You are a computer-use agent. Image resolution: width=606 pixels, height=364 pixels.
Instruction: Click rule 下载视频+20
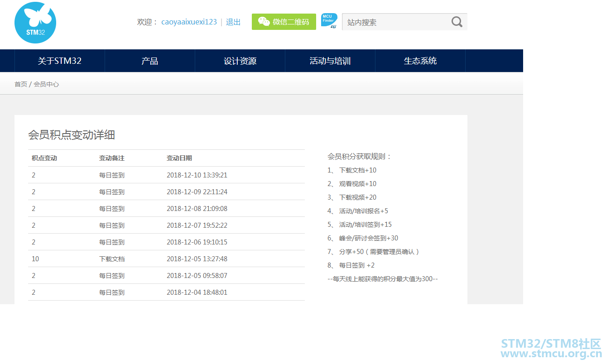(358, 197)
